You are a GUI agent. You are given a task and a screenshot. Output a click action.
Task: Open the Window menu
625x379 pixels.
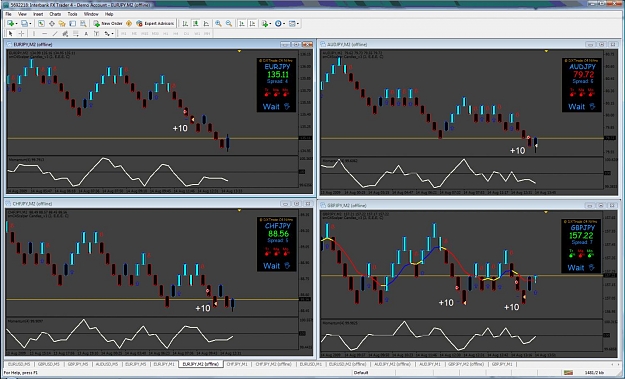91,14
